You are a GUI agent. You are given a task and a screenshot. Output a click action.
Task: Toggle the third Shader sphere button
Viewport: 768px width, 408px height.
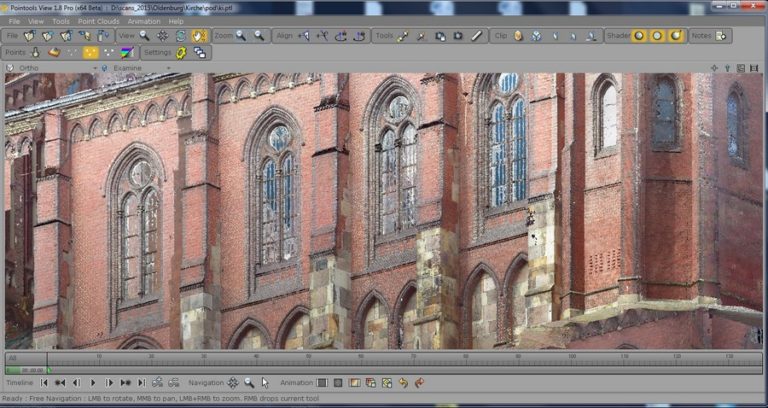pyautogui.click(x=676, y=36)
